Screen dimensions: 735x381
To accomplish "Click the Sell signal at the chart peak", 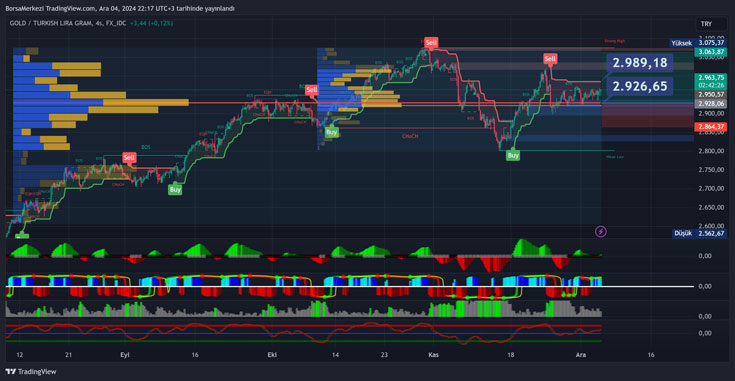I will tap(431, 43).
